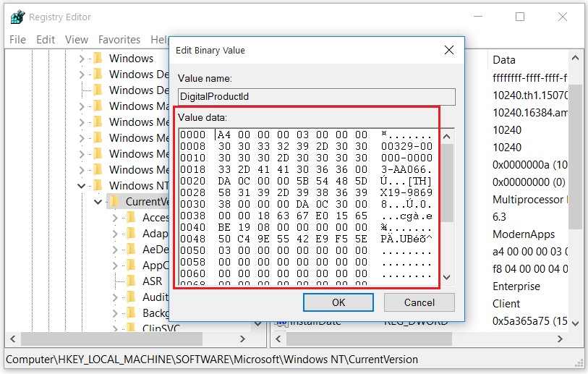Viewport: 588px width, 374px height.
Task: Select the CurrentVersion tree key
Action: (x=147, y=202)
